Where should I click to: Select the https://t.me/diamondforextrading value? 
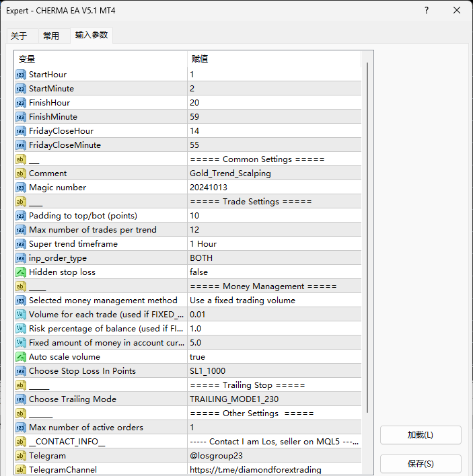pos(275,470)
